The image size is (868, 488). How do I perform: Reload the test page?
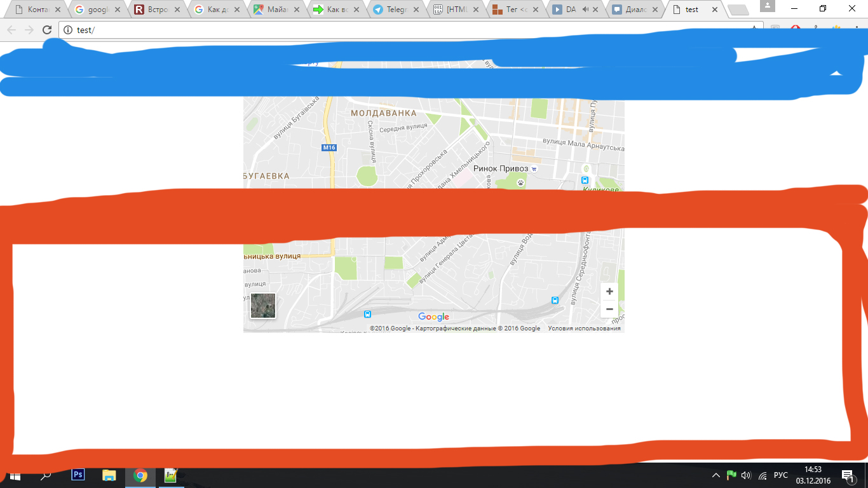tap(47, 30)
